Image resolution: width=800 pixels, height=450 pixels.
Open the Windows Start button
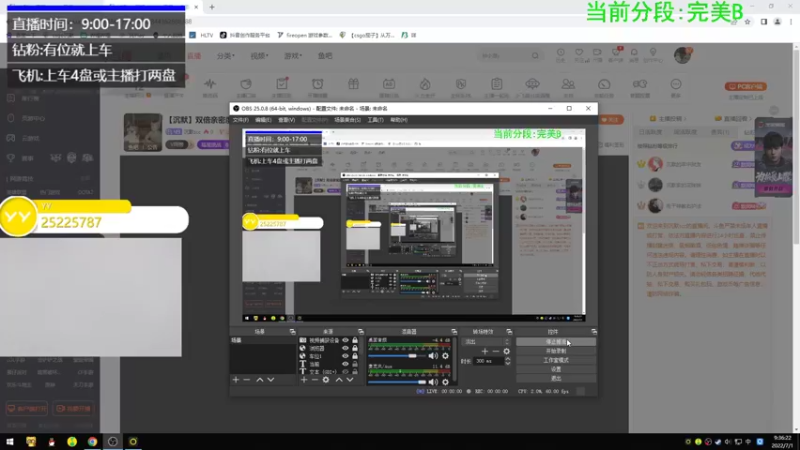(x=10, y=441)
